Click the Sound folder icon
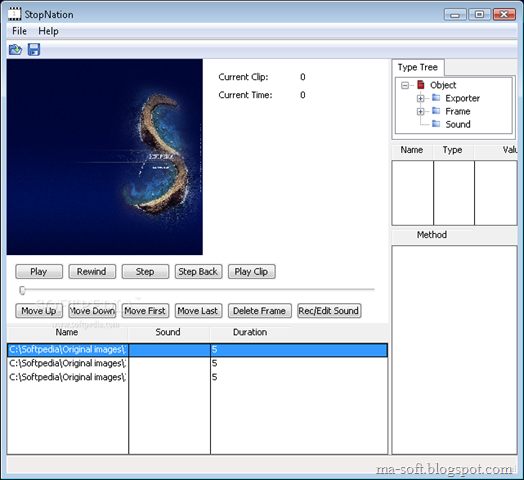524x480 pixels. (436, 124)
